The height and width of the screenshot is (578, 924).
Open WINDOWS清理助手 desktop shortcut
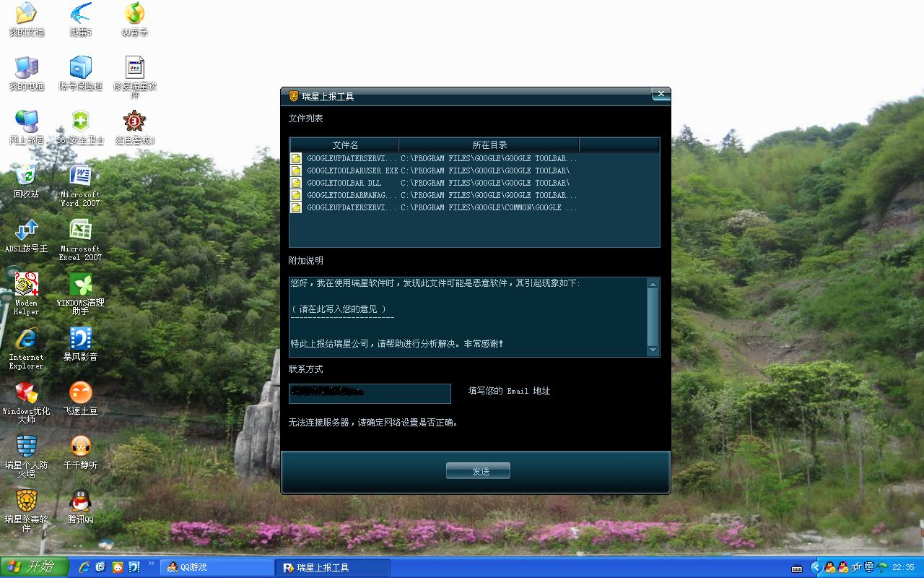80,294
